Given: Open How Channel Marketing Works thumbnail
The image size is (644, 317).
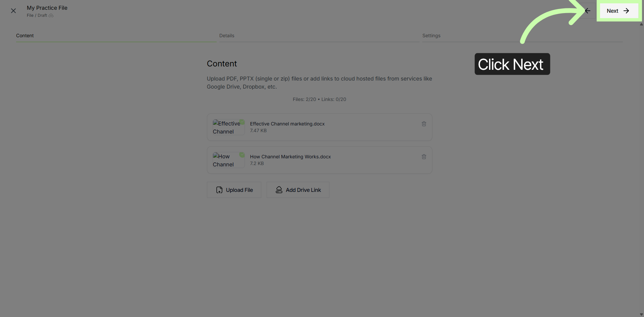Looking at the screenshot, I should point(229,160).
